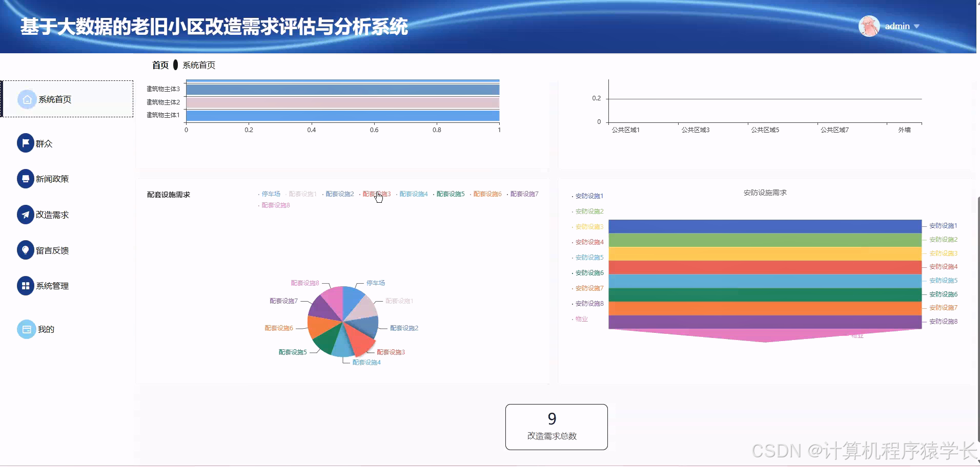The image size is (980, 467).
Task: Click the admin avatar image
Action: tap(869, 26)
